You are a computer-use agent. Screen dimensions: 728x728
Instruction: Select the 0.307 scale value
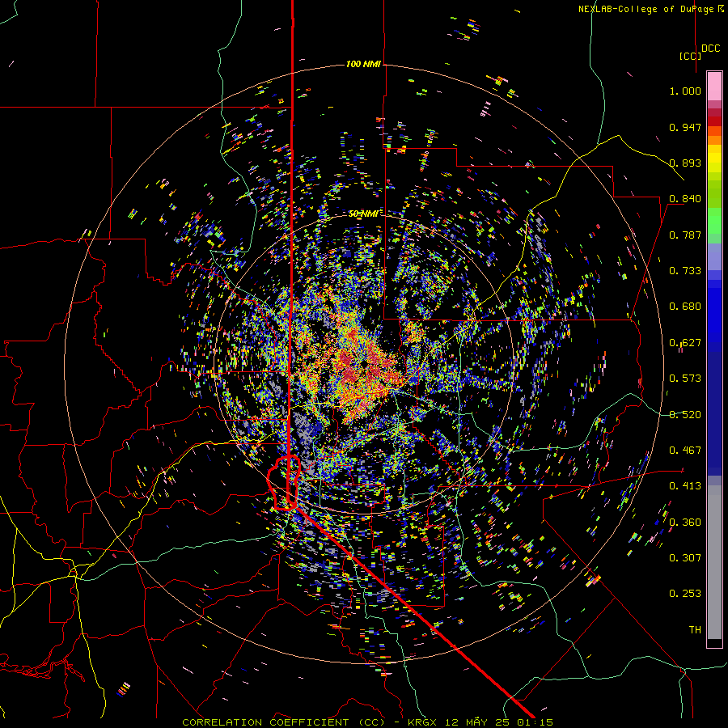(x=685, y=558)
